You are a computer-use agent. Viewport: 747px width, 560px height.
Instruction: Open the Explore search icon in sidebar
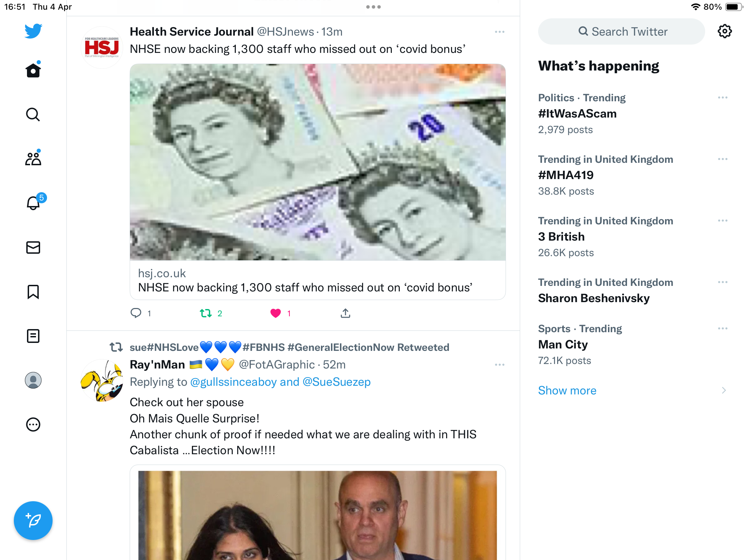coord(33,114)
